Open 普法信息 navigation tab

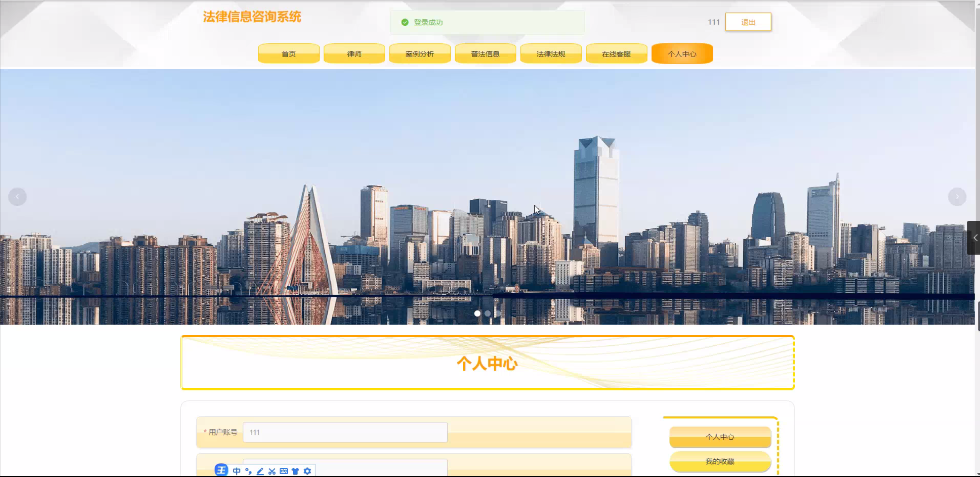pyautogui.click(x=485, y=54)
